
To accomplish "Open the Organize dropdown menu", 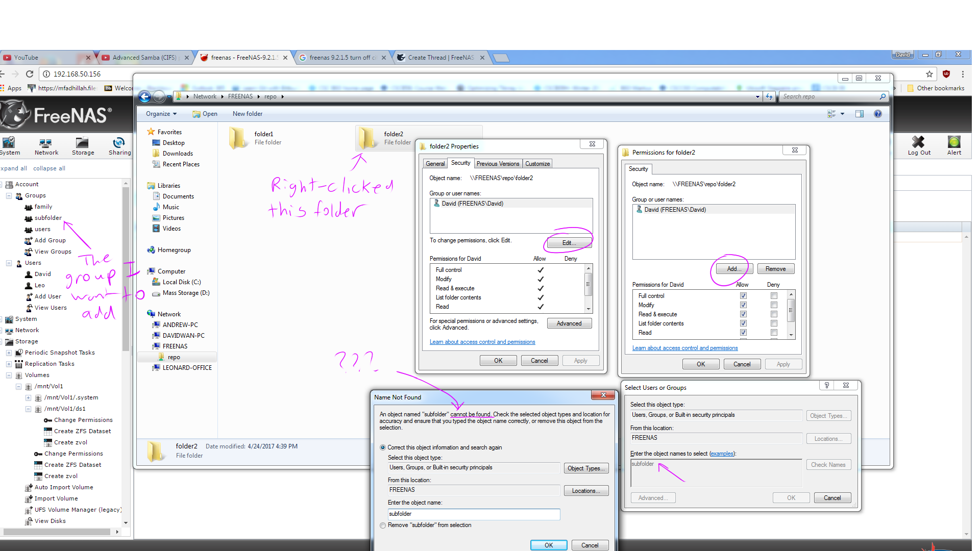I will tap(161, 114).
